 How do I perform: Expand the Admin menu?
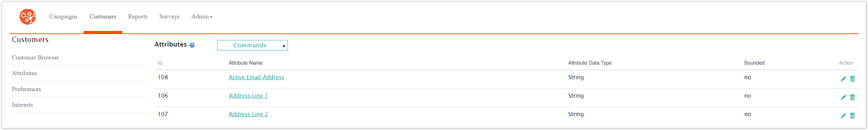[202, 17]
